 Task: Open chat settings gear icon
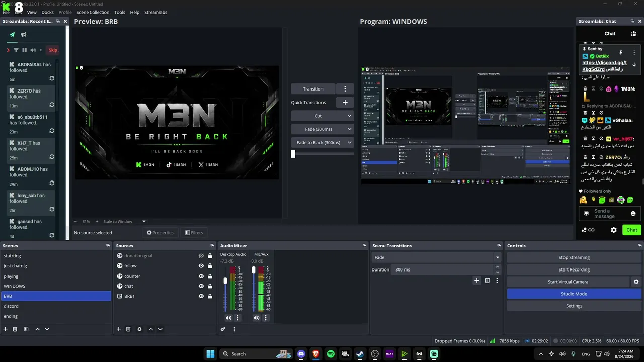point(614,230)
